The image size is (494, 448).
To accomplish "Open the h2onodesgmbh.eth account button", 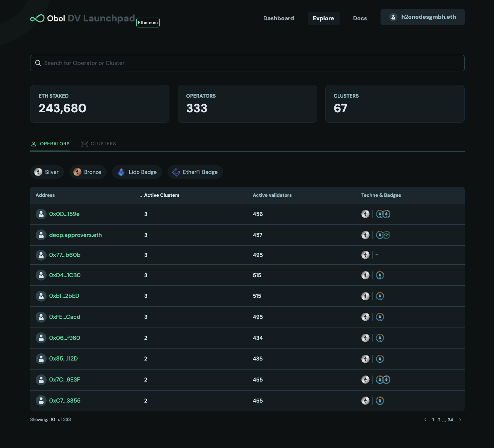I will tap(423, 17).
